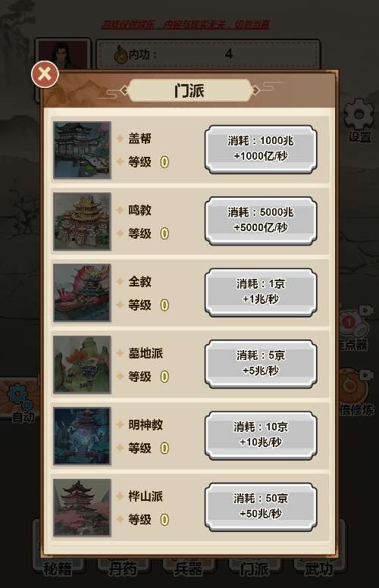Upgrade 鸣教 for 5000兆
Screen dimensions: 379x588
(261, 220)
